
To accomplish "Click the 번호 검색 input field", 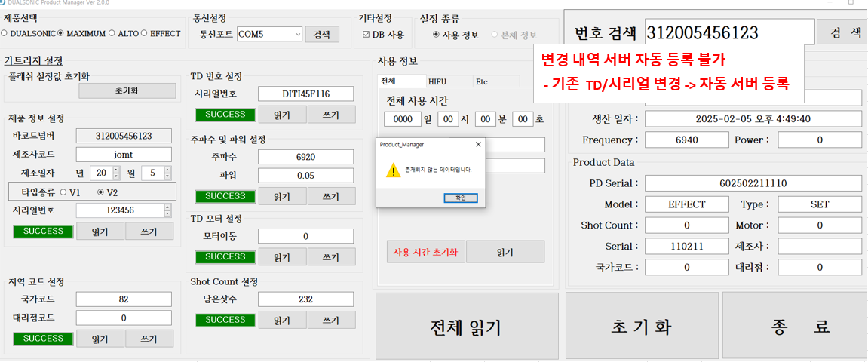I will [x=729, y=32].
